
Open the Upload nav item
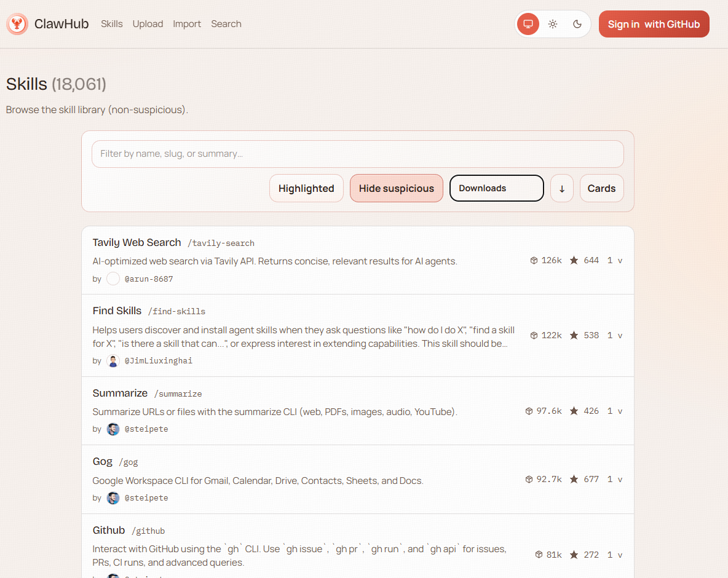coord(148,24)
